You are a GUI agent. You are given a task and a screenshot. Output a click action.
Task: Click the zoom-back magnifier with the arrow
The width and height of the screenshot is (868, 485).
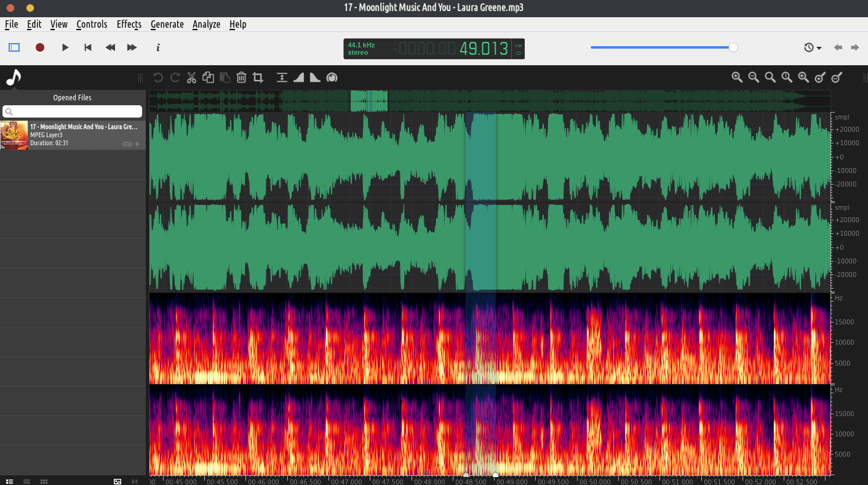pyautogui.click(x=803, y=78)
